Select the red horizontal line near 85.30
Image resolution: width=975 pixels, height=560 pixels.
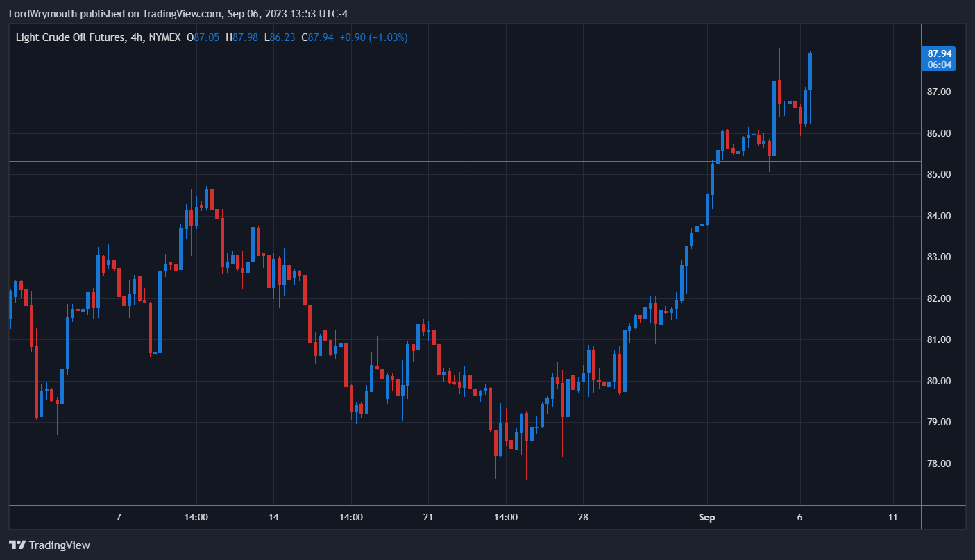(x=465, y=161)
